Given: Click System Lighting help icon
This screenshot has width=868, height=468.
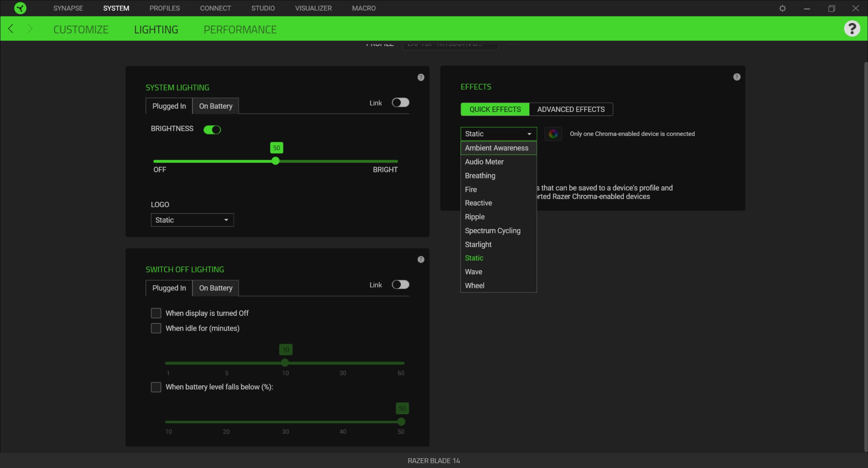Looking at the screenshot, I should (x=421, y=77).
